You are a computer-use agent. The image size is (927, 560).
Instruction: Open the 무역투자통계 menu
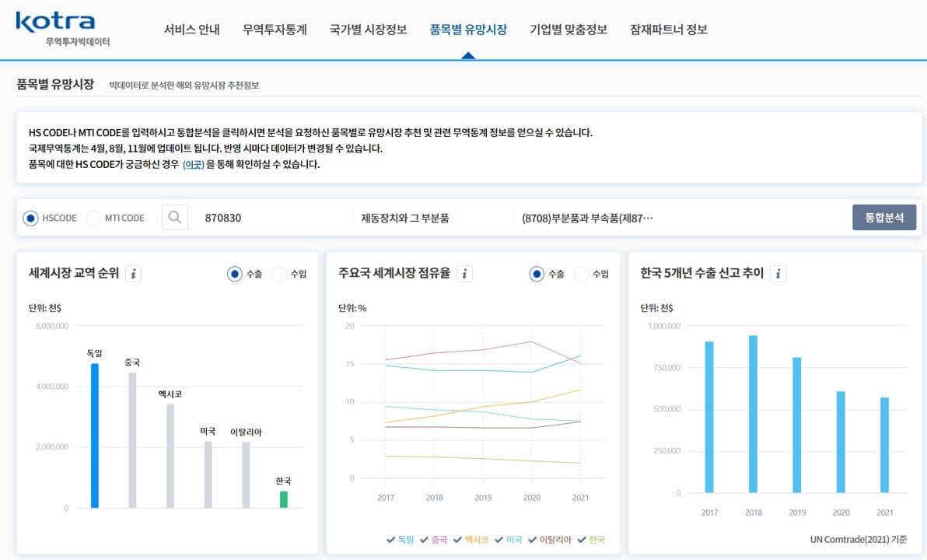click(x=274, y=28)
